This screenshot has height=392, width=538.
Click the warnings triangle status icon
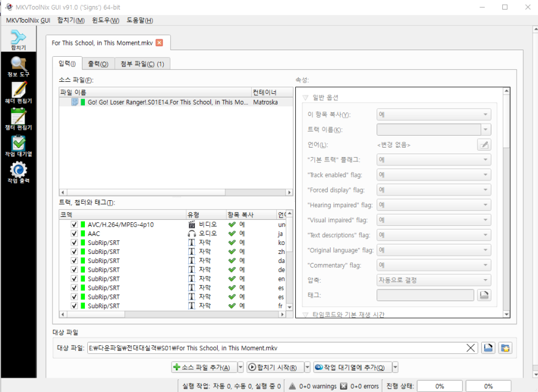pyautogui.click(x=292, y=386)
